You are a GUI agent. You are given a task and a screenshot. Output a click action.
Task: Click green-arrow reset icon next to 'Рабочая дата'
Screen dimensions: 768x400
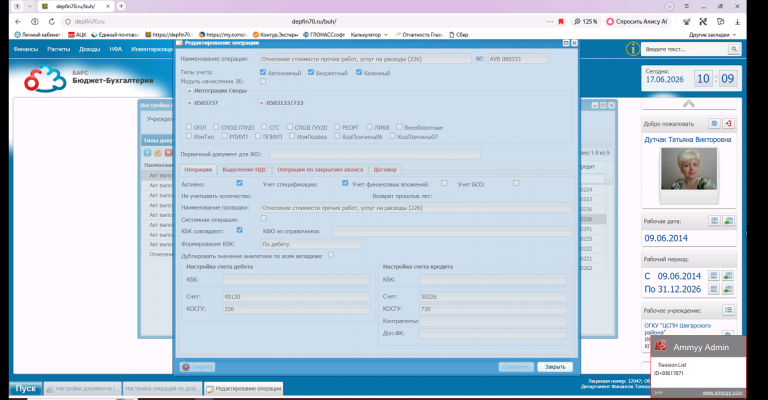coord(728,221)
